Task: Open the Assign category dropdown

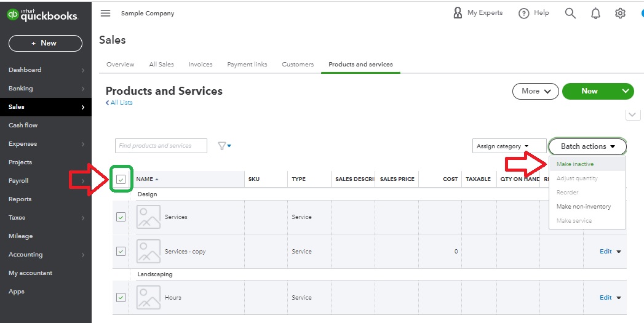Action: coord(509,146)
